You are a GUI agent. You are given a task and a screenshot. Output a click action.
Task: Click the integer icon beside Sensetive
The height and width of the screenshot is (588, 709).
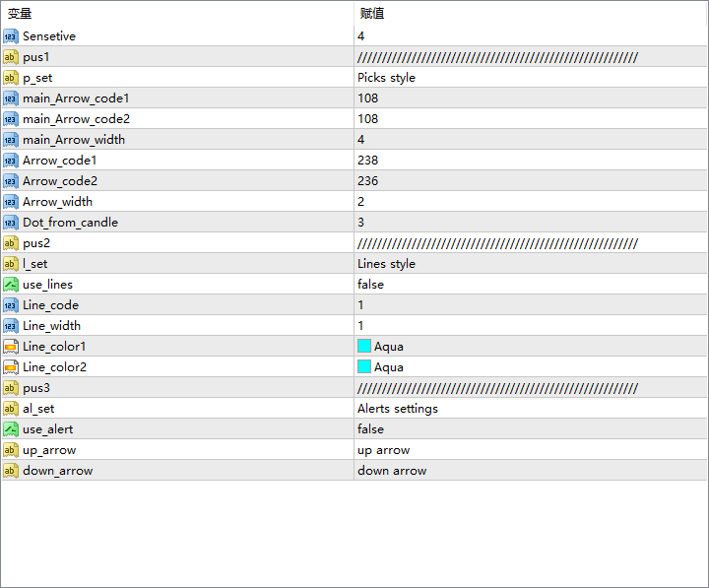pos(11,36)
